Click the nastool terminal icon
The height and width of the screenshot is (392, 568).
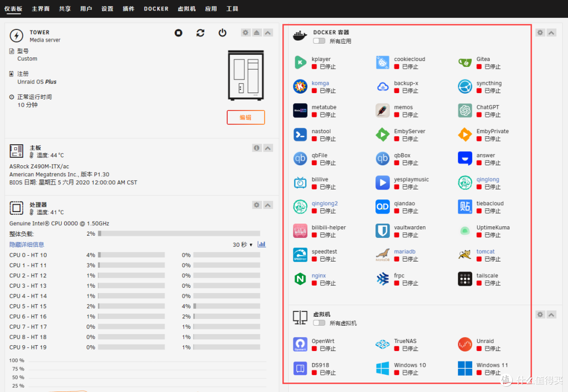coord(300,135)
